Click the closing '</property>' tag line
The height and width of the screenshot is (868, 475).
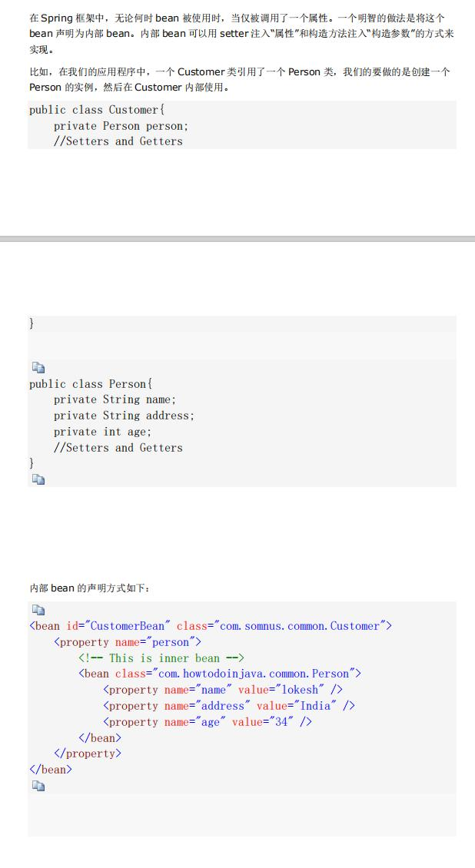(x=88, y=753)
